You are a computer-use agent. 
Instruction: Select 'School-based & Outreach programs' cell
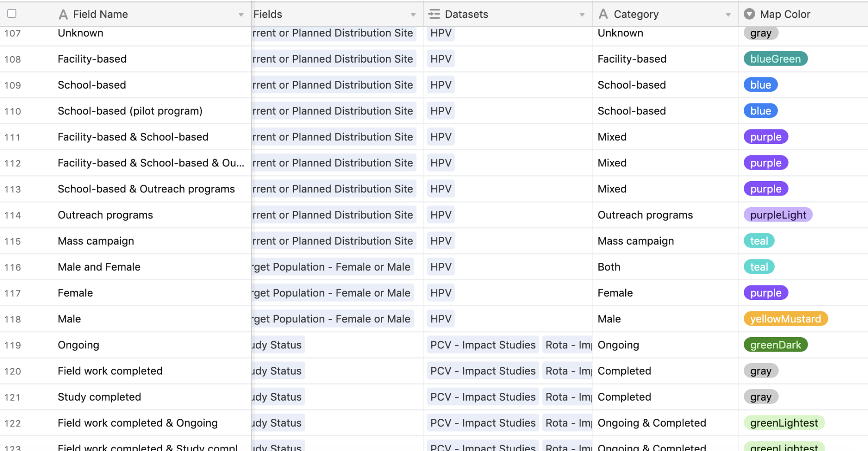click(x=146, y=189)
